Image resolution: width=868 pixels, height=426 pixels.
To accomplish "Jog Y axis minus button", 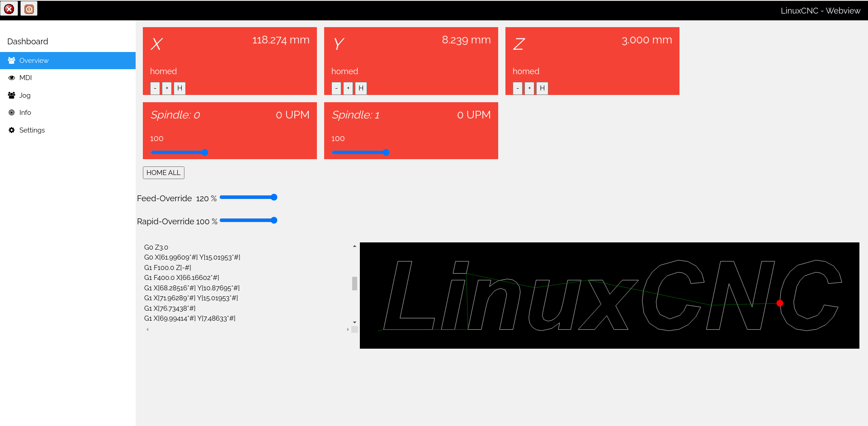I will [336, 88].
